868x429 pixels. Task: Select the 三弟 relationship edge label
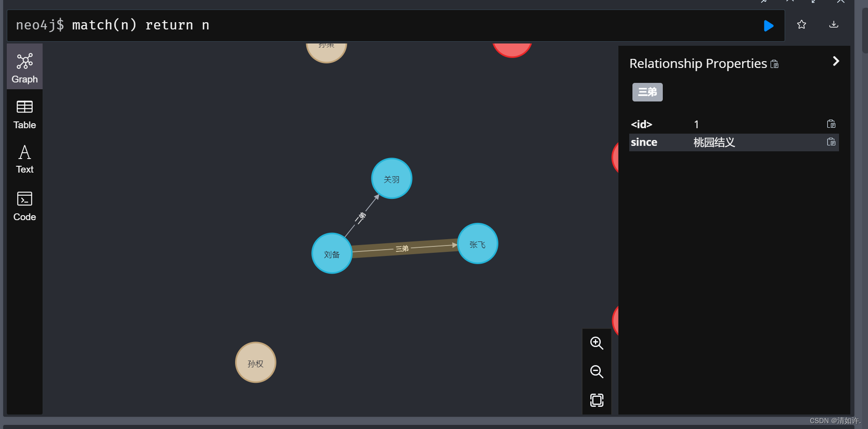pos(402,248)
